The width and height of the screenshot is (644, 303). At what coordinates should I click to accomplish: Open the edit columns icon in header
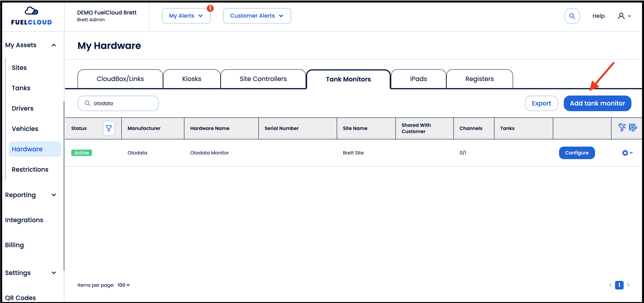click(x=633, y=127)
